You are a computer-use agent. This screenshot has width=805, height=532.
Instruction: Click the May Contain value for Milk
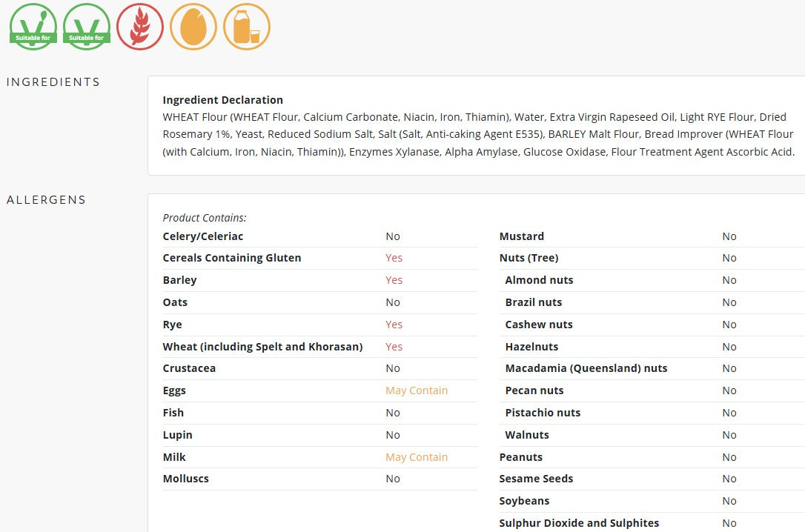pyautogui.click(x=417, y=457)
